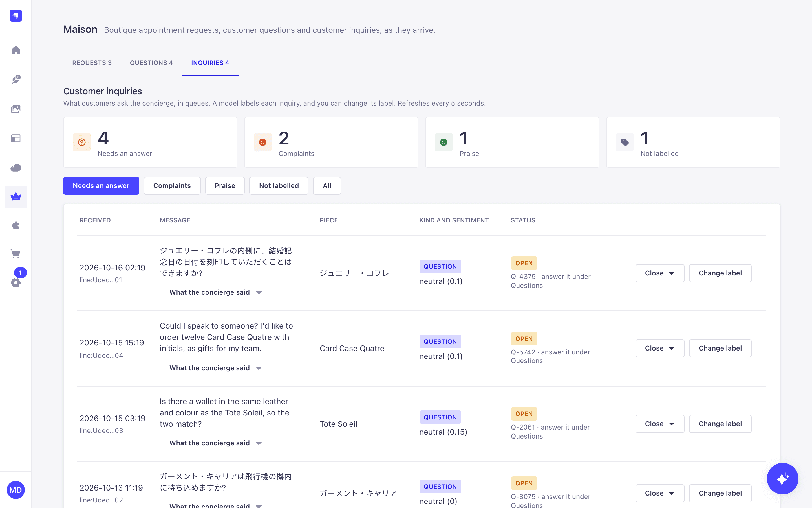
Task: Select the Inquiries 4 tab
Action: click(210, 63)
